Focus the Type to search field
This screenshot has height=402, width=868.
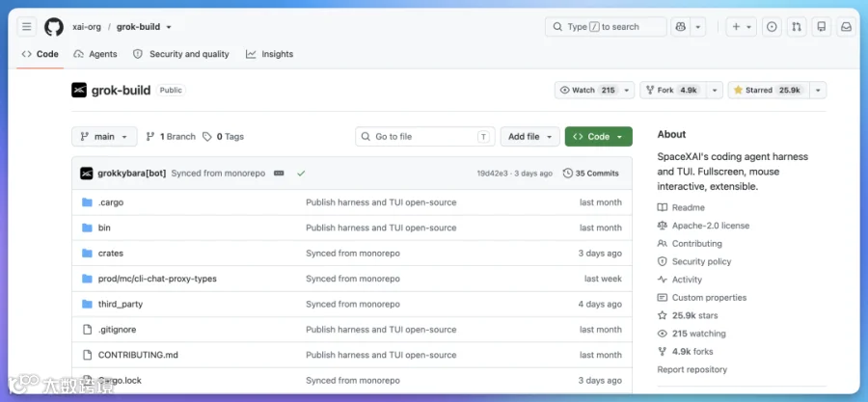(x=606, y=27)
